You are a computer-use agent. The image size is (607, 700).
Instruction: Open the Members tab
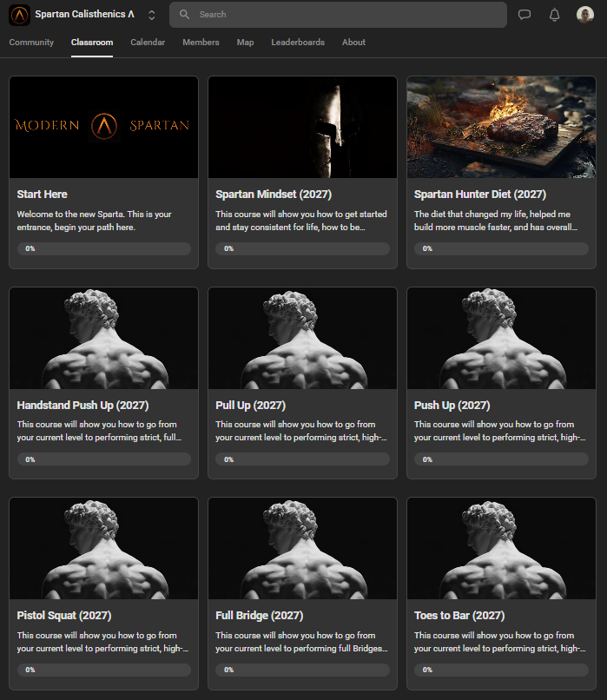(x=201, y=42)
